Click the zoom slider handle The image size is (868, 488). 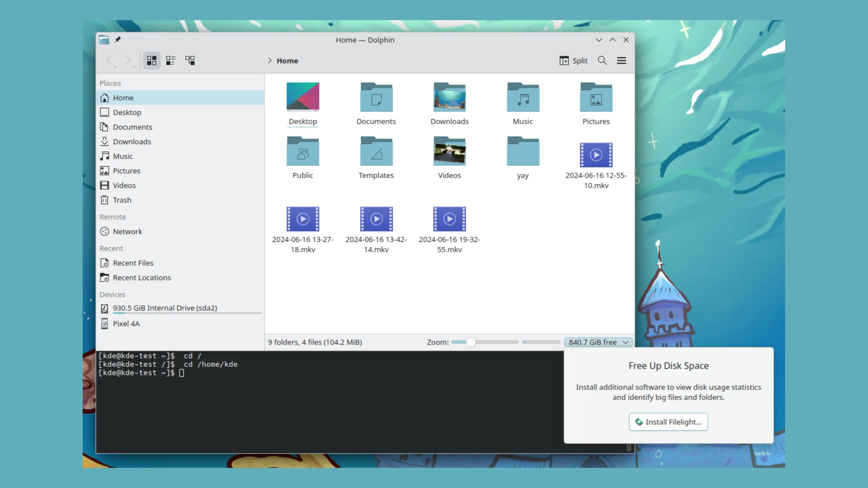[x=471, y=342]
